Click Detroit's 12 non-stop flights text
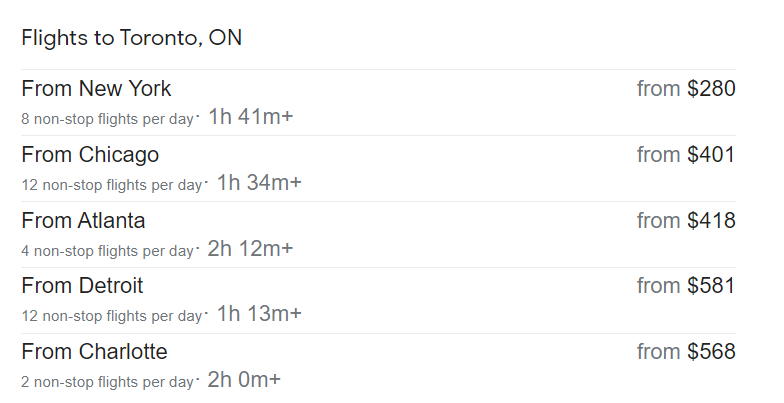784x403 pixels. (x=112, y=316)
